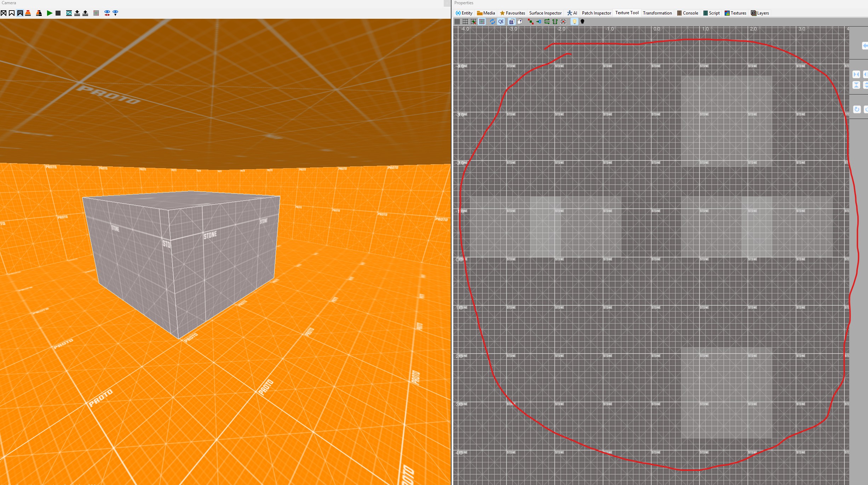Viewport: 868px width, 485px height.
Task: Toggle the camera view grid icon
Action: point(96,13)
